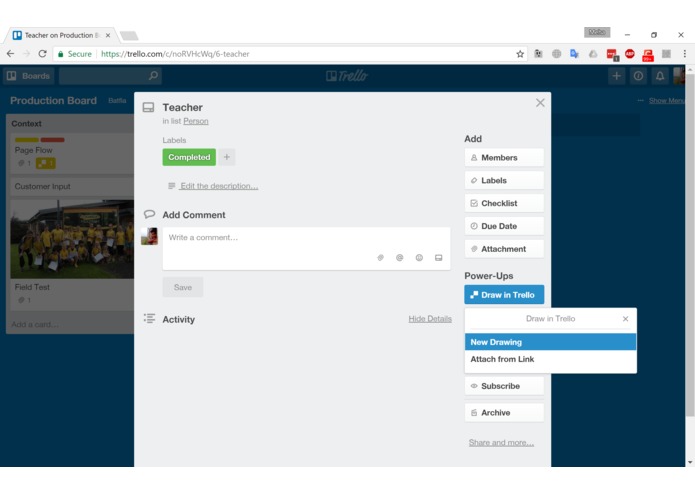Click the green Completed label

click(x=189, y=157)
